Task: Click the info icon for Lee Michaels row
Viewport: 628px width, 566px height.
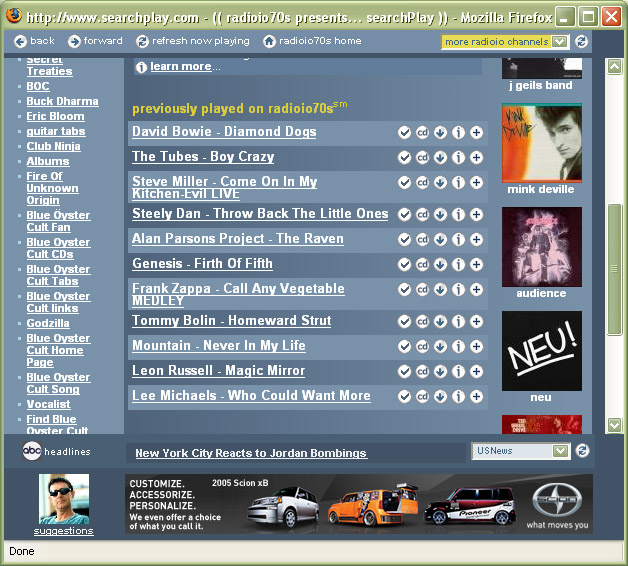Action: pos(459,397)
